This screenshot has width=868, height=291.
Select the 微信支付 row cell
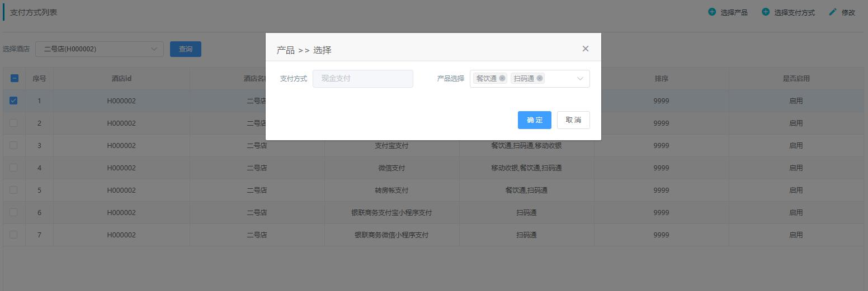point(391,168)
